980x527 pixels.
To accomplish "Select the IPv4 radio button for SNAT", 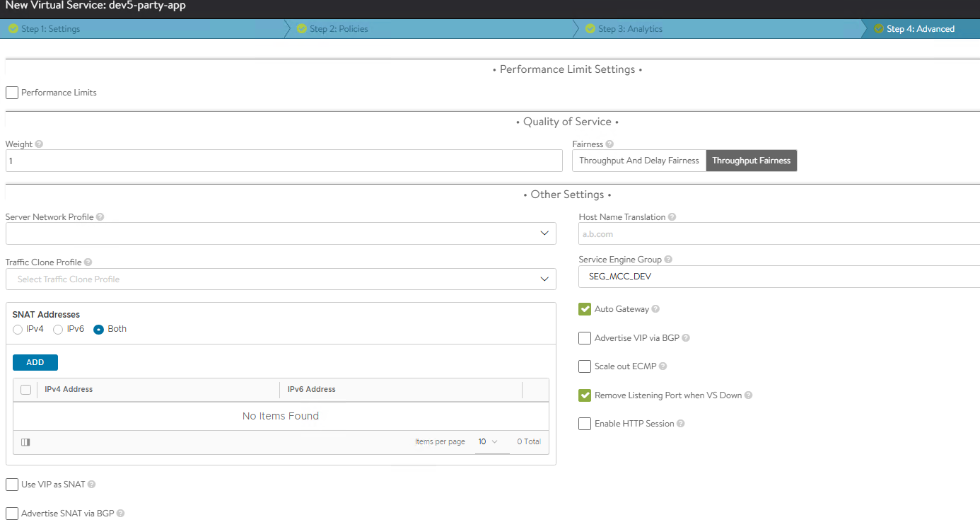I will 18,330.
